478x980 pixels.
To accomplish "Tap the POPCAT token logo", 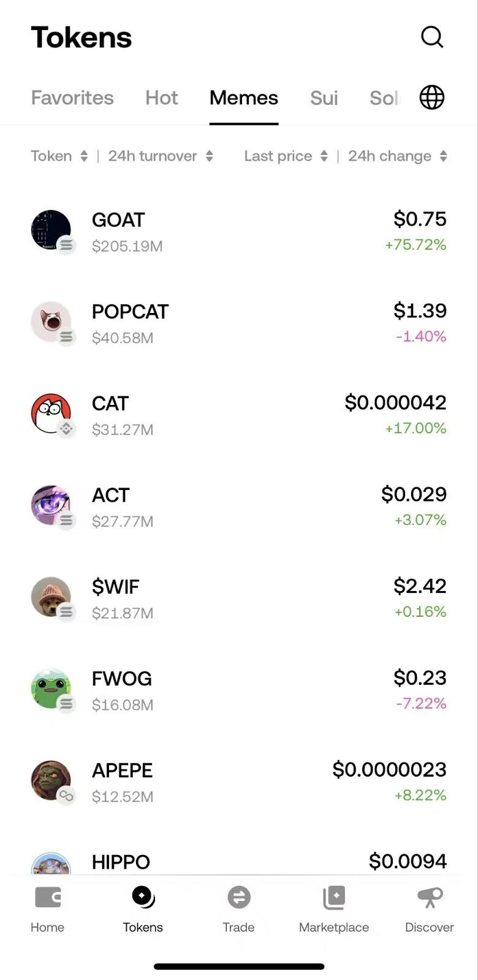I will pos(51,322).
